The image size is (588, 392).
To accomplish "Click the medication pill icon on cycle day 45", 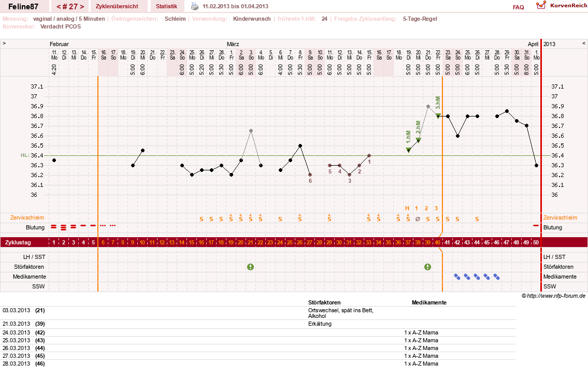I will 487,277.
